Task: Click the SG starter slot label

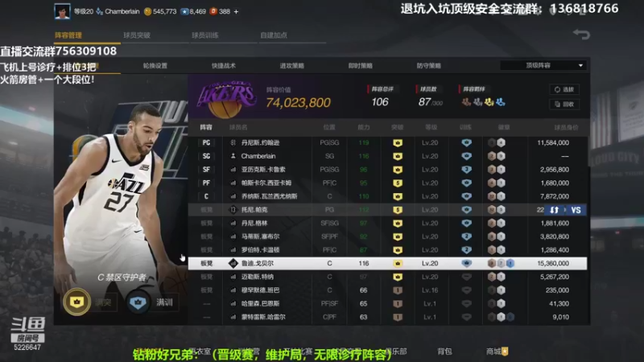Action: coord(206,156)
